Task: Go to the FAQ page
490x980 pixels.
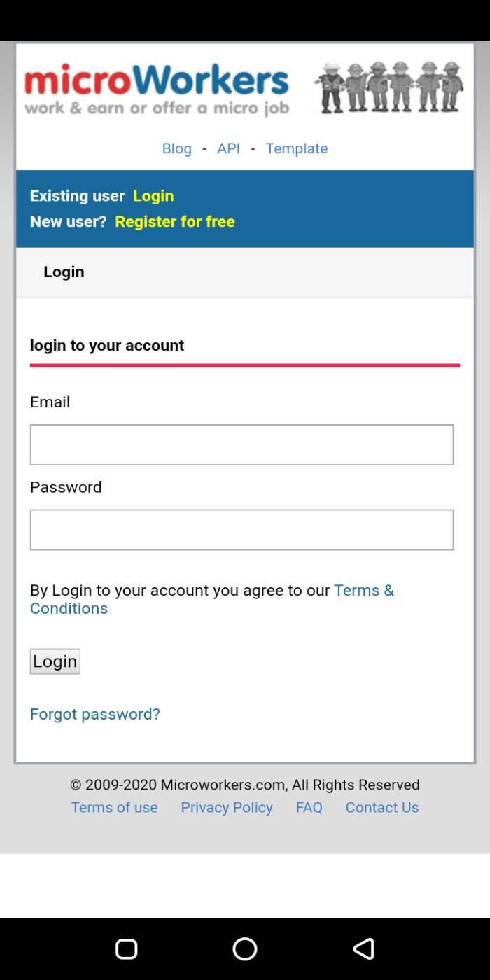Action: (x=309, y=807)
